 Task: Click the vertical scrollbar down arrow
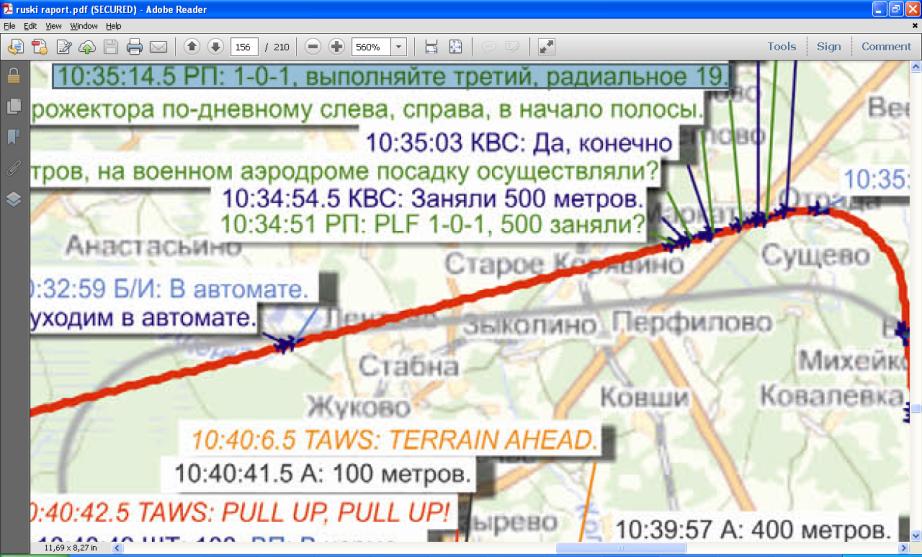pyautogui.click(x=916, y=536)
